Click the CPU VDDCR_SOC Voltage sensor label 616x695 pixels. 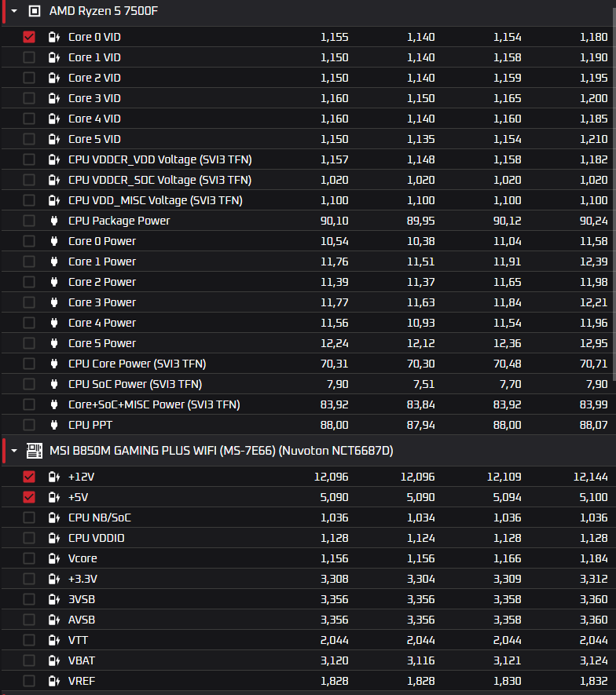point(159,180)
